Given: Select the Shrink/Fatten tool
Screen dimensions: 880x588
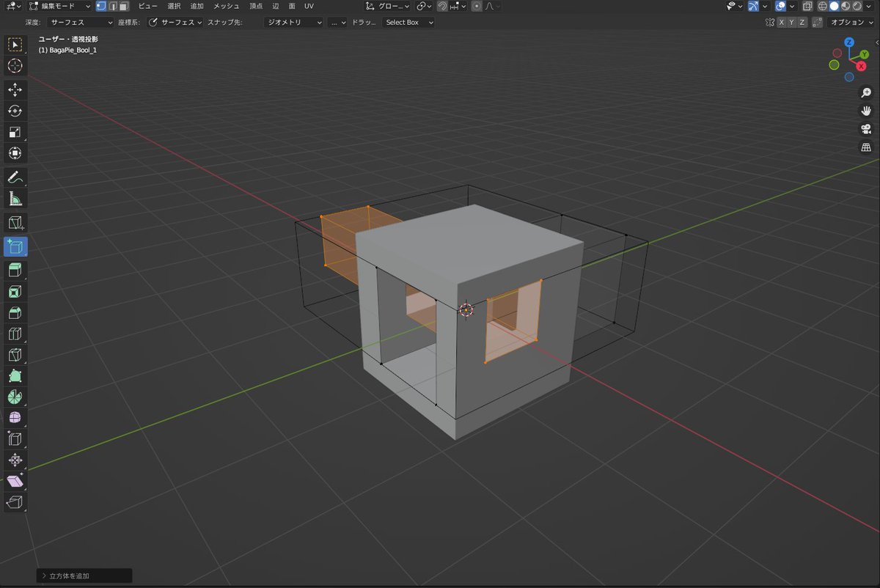Looking at the screenshot, I should click(x=15, y=460).
